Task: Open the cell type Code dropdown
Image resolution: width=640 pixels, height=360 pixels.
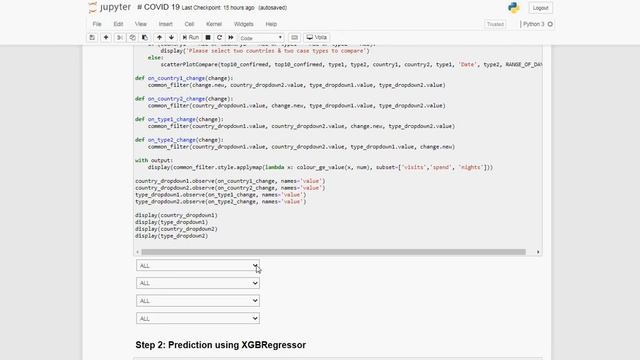Action: point(261,38)
